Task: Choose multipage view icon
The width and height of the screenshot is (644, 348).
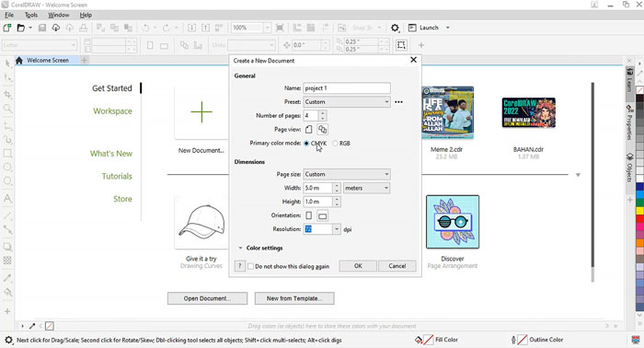Action: coord(322,130)
